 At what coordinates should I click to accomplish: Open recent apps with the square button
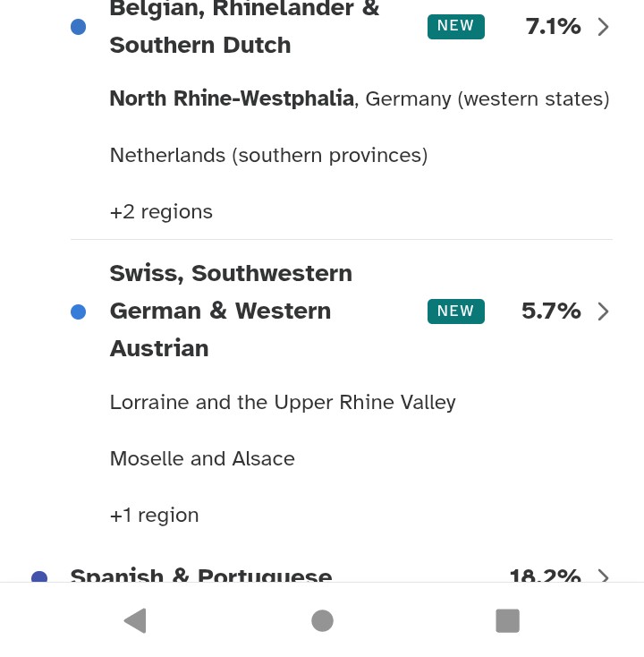507,620
